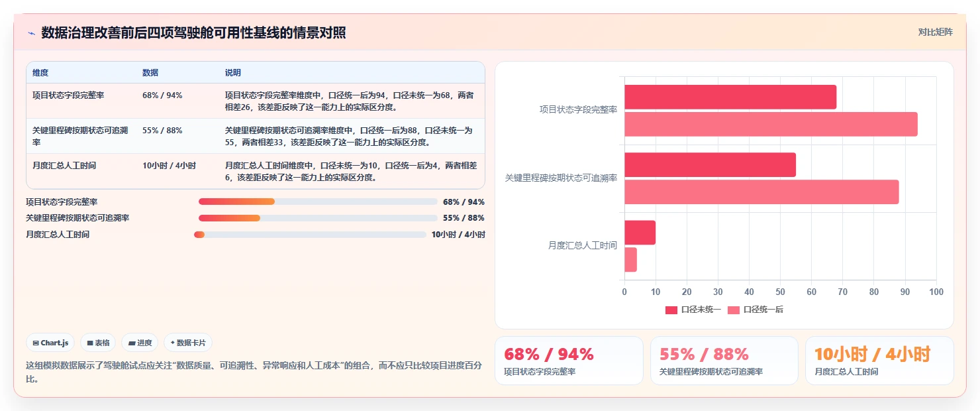Click the 0 tick on the x-axis
Image resolution: width=980 pixels, height=411 pixels.
624,292
